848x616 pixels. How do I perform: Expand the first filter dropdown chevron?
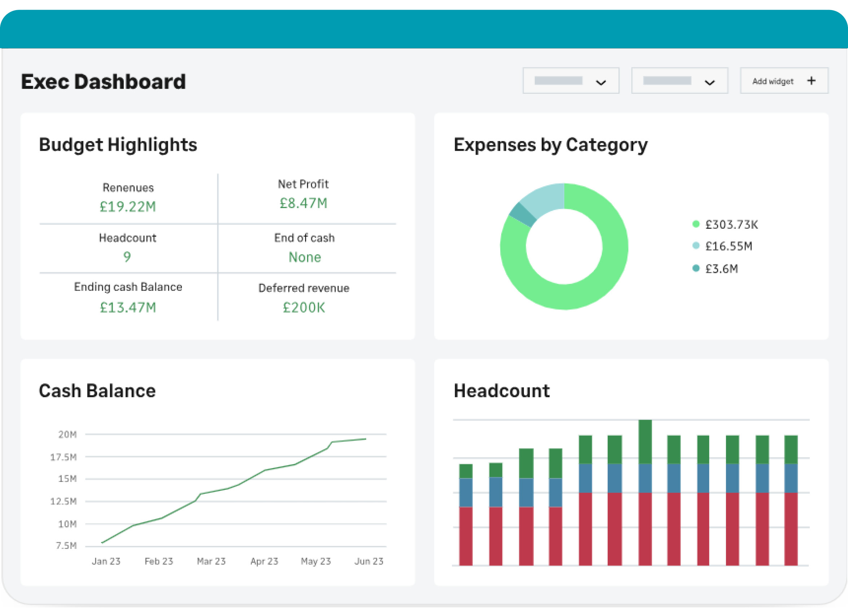pos(600,83)
